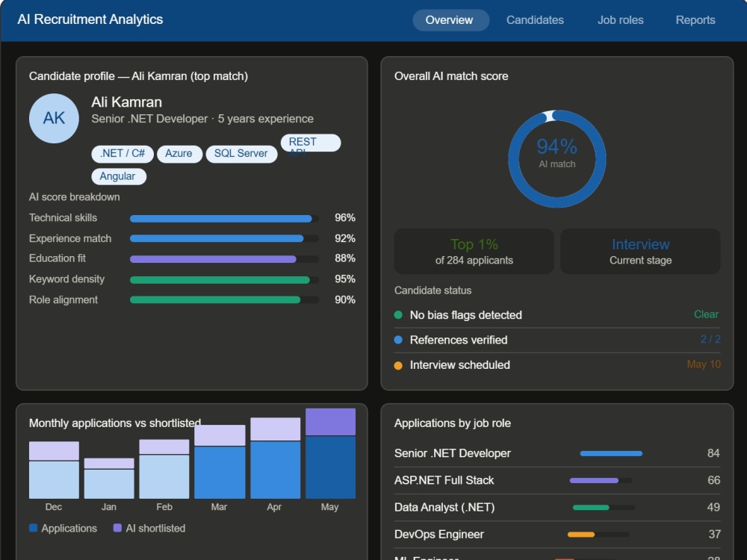Image resolution: width=747 pixels, height=560 pixels.
Task: Click No bias flags detected row text
Action: tap(466, 315)
